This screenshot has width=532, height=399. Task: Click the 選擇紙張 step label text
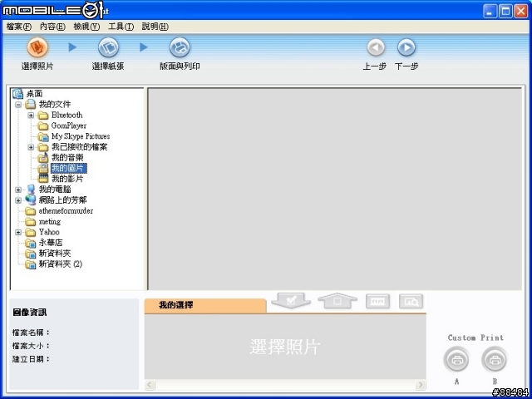click(108, 66)
